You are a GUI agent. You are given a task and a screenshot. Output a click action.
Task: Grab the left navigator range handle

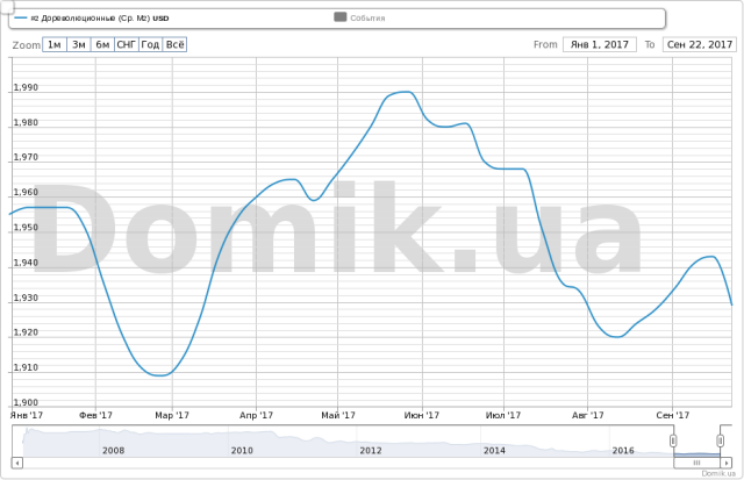click(673, 441)
